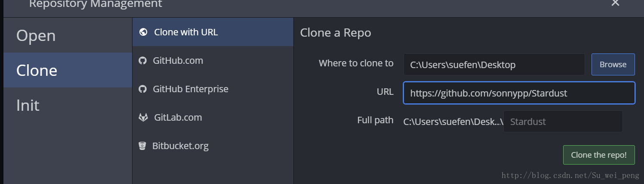
Task: Click the GitHub.com octocat icon
Action: click(143, 61)
